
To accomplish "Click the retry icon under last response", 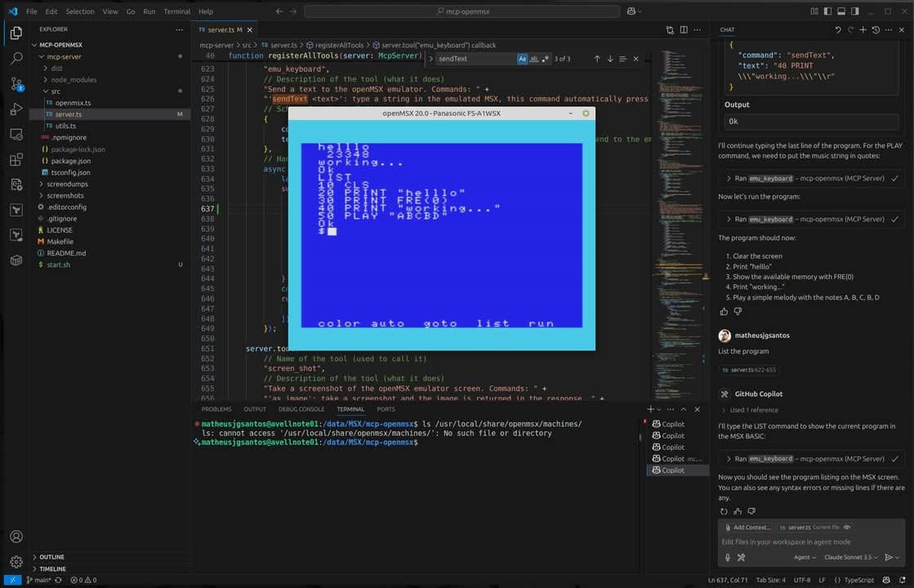I will pyautogui.click(x=724, y=511).
